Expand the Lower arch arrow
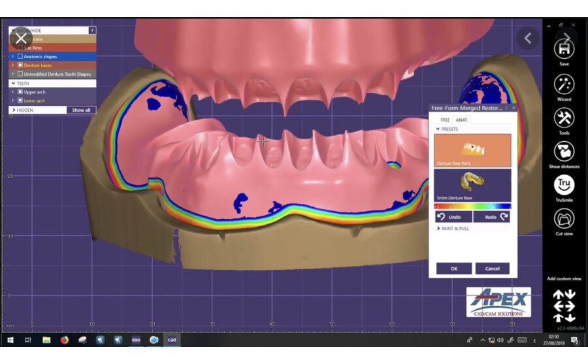 tap(13, 101)
